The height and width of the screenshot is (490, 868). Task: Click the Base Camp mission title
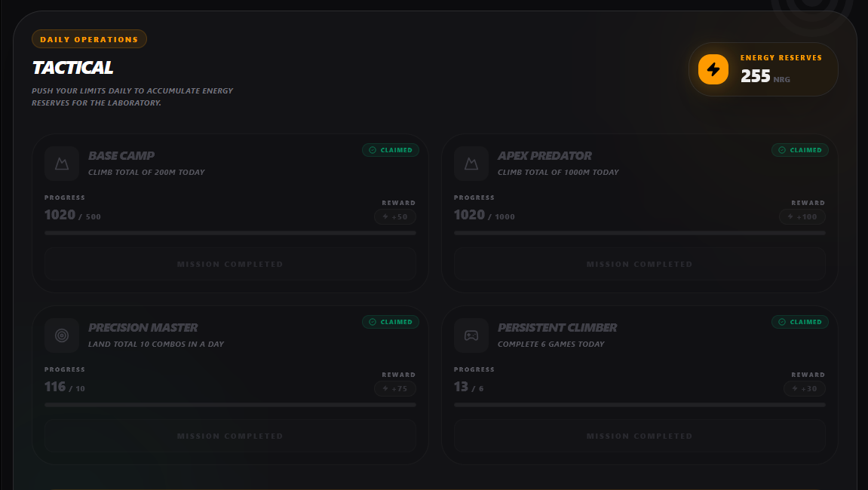[121, 155]
